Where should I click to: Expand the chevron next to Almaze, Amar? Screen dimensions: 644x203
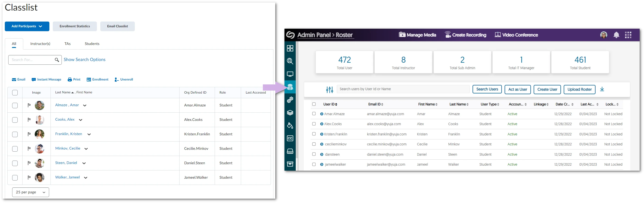(85, 105)
